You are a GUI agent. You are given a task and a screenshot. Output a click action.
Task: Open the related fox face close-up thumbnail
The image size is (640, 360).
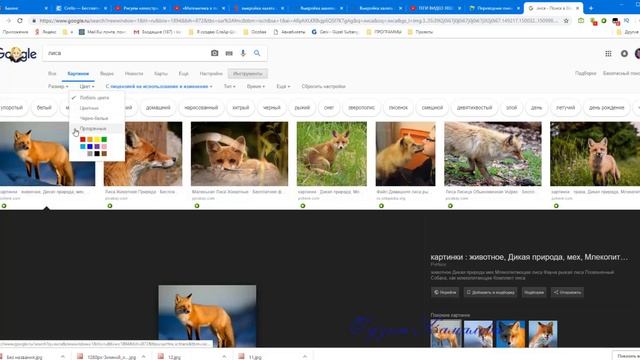coord(510,334)
